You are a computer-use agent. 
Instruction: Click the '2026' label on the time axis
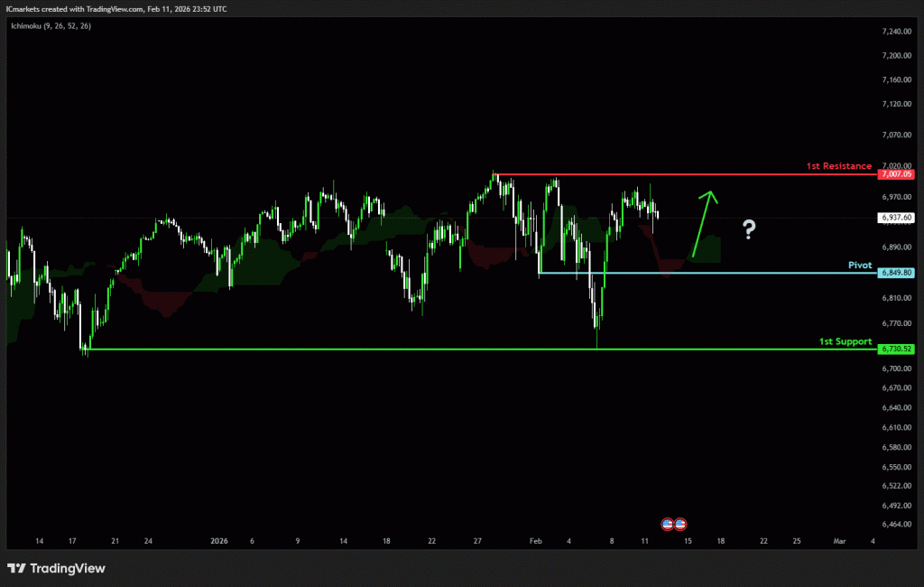pyautogui.click(x=218, y=541)
